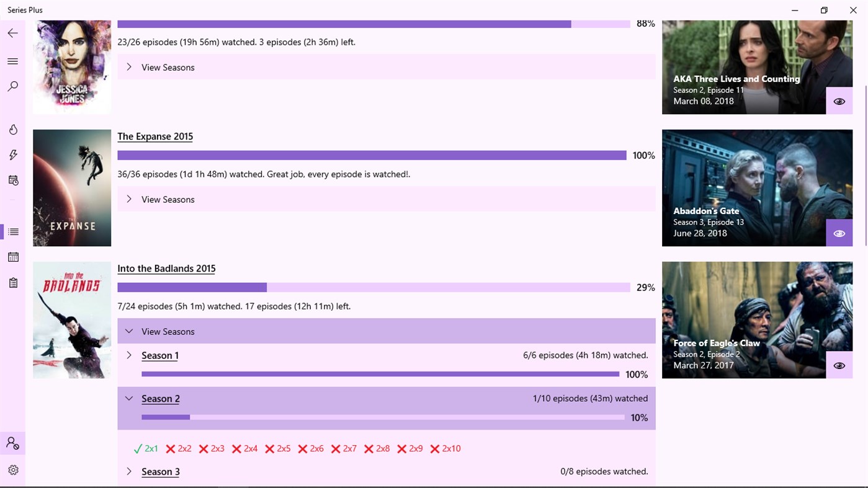Open the profile search icon near sidebar bottom
The height and width of the screenshot is (488, 868).
click(12, 442)
